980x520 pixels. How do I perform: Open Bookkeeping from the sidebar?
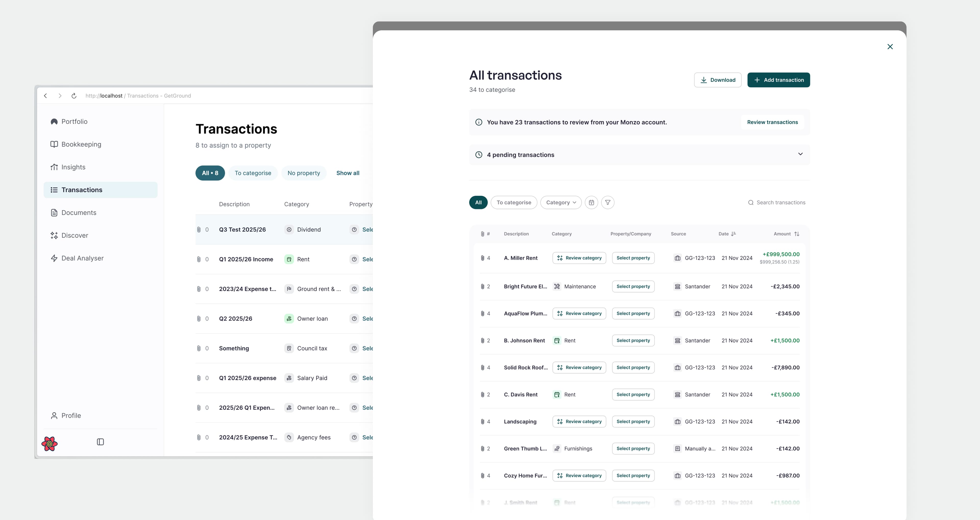(81, 144)
